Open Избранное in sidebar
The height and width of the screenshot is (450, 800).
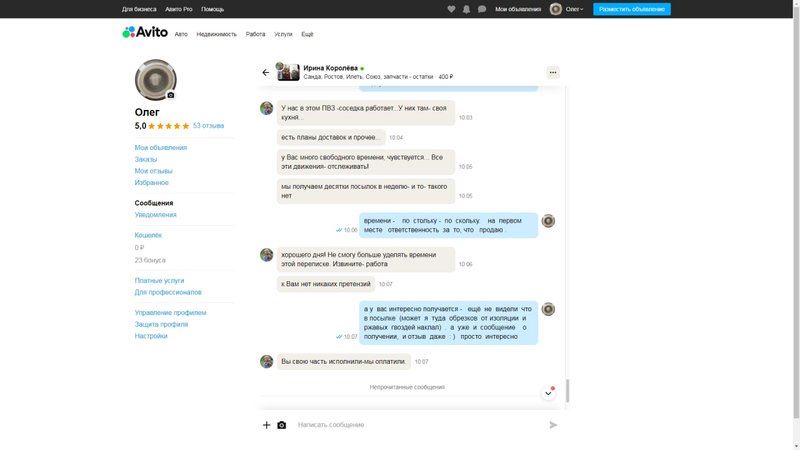pyautogui.click(x=152, y=183)
